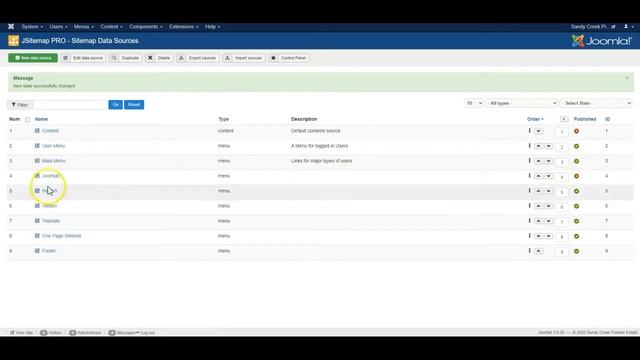Viewport: 640px width, 360px height.
Task: Click Log out in the footer bar
Action: pos(147,333)
